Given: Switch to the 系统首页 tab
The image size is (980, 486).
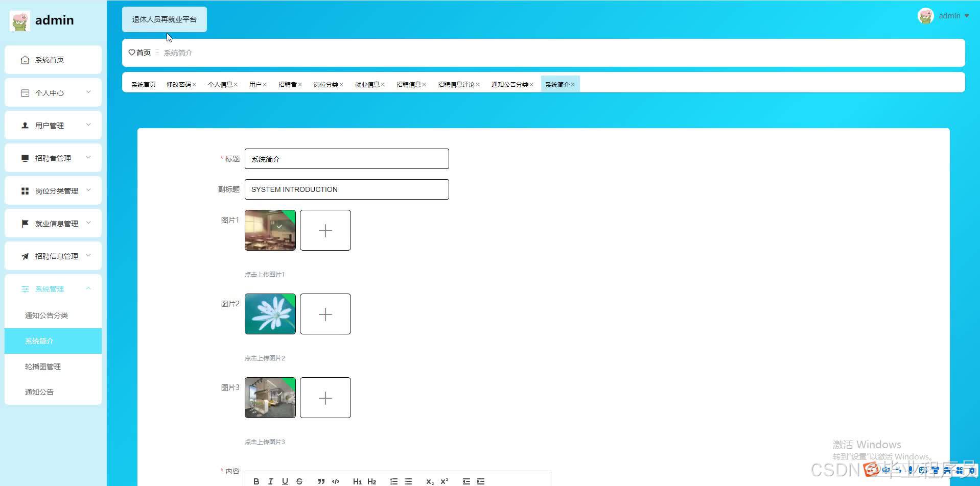Looking at the screenshot, I should tap(144, 85).
